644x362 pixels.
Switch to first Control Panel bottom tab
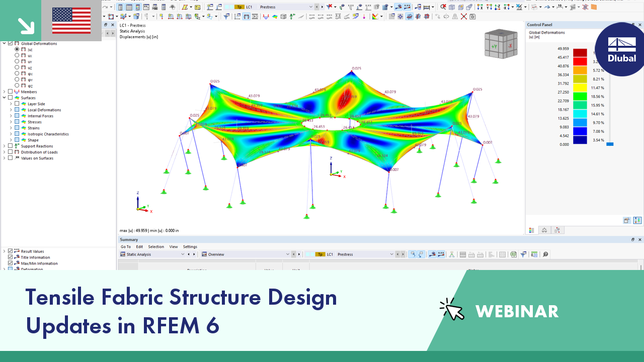coord(532,230)
